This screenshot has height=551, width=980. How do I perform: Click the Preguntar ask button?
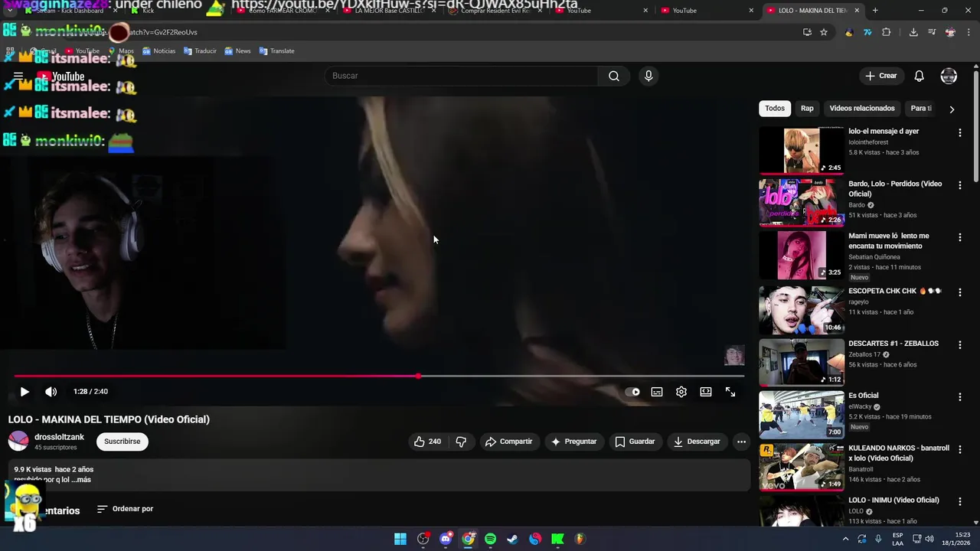(x=574, y=442)
